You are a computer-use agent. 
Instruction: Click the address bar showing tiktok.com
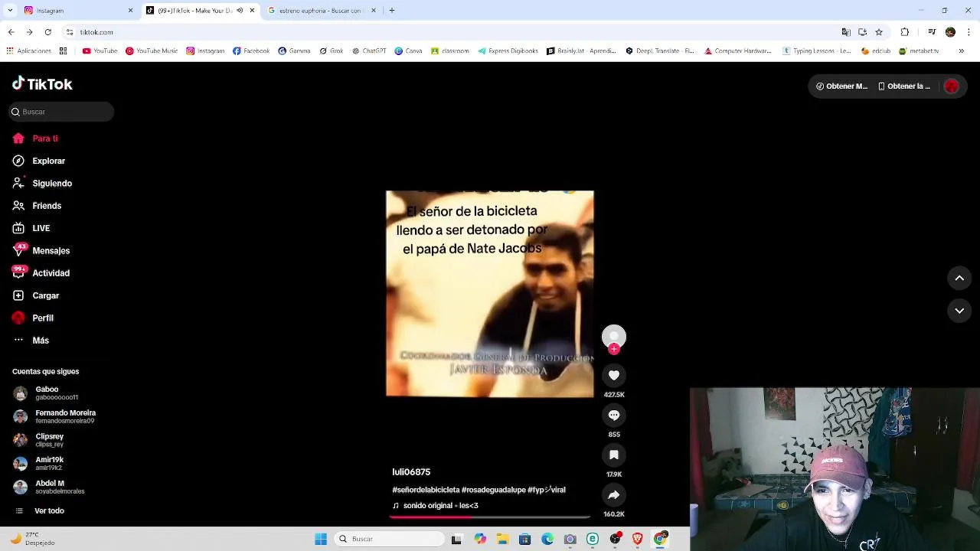point(452,32)
